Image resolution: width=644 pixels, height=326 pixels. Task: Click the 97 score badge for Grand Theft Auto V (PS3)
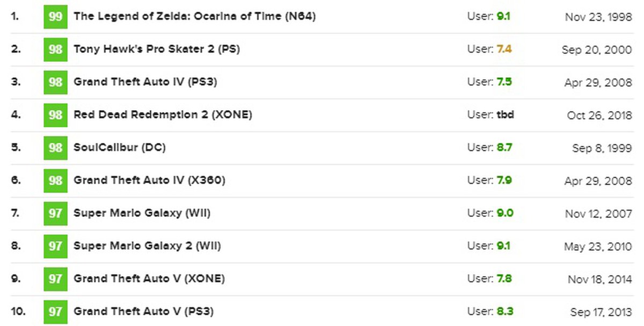pos(55,311)
